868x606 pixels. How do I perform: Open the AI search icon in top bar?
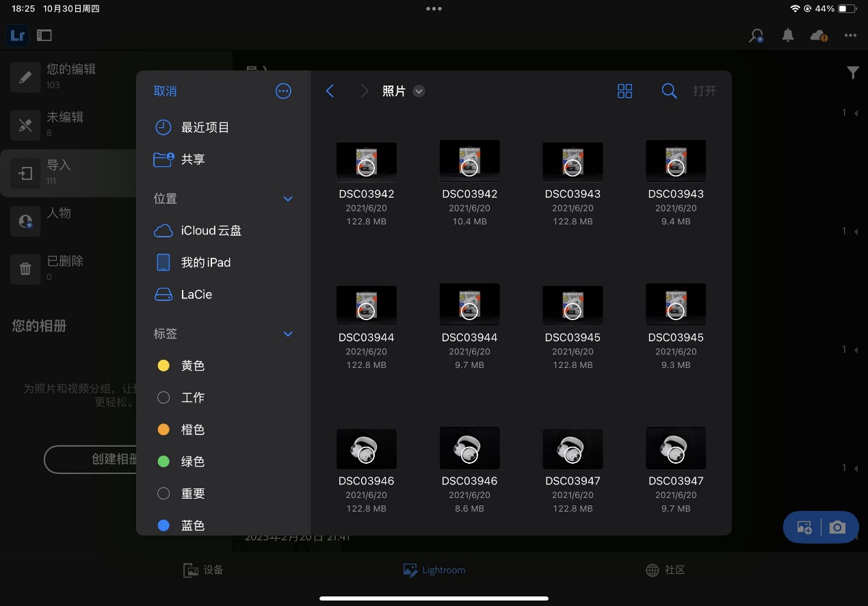757,36
